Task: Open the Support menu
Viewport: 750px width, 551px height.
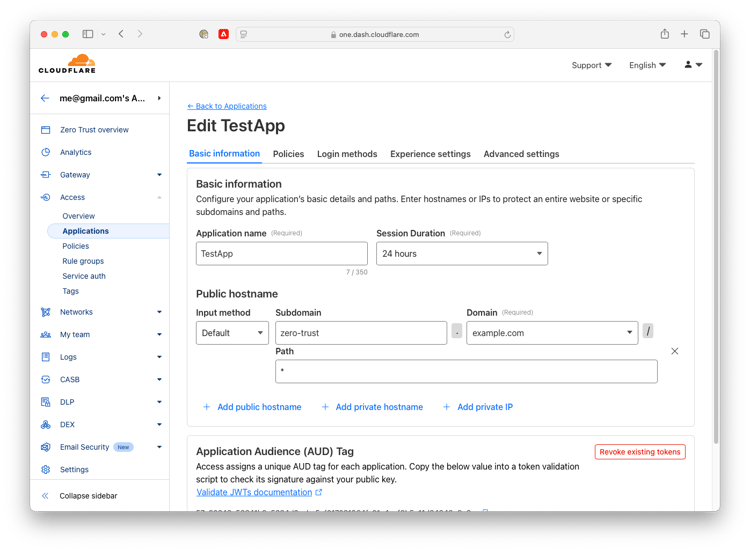Action: pyautogui.click(x=591, y=65)
